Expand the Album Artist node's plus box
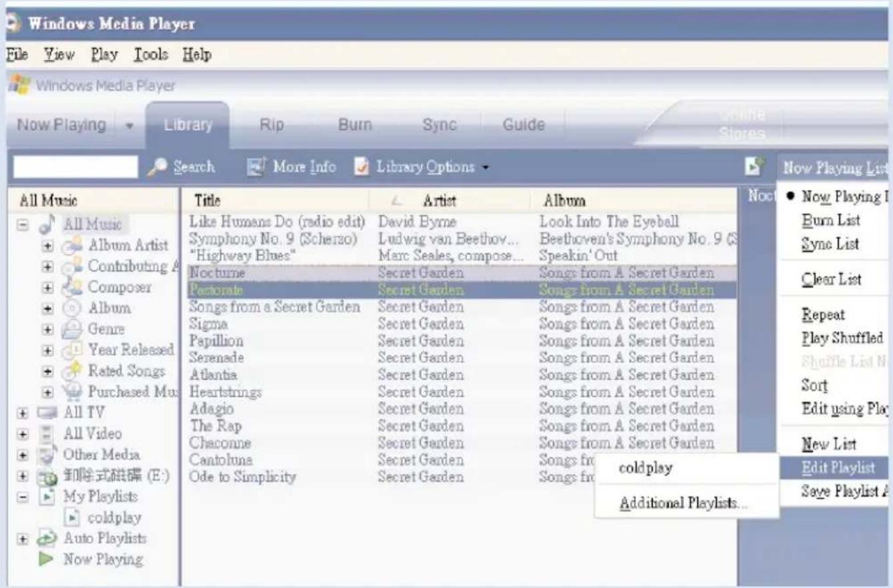Viewport: 893px width, 588px height. tap(47, 246)
